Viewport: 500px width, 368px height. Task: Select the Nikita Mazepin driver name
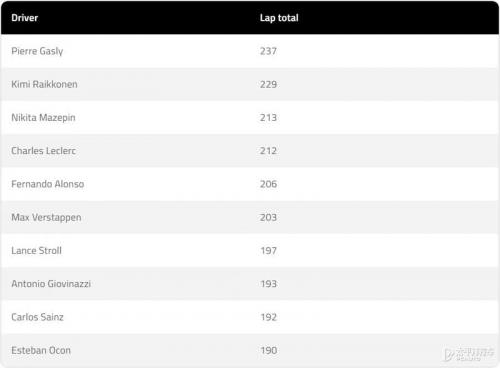click(43, 118)
